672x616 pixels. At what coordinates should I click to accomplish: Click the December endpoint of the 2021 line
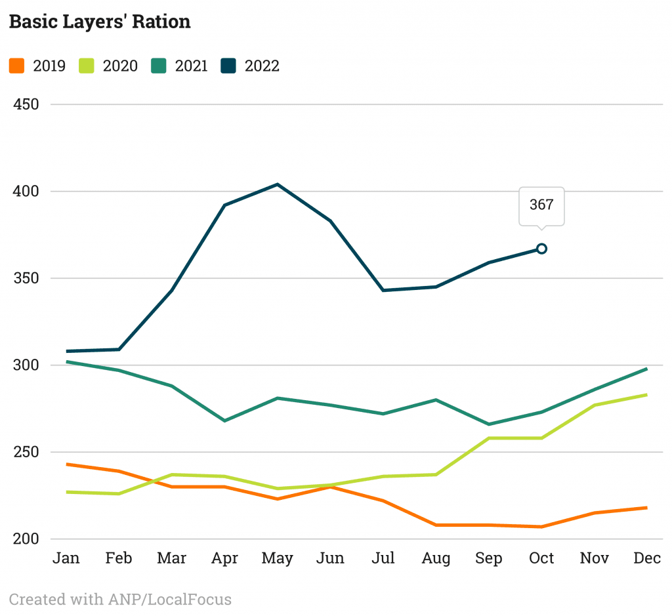tap(647, 370)
